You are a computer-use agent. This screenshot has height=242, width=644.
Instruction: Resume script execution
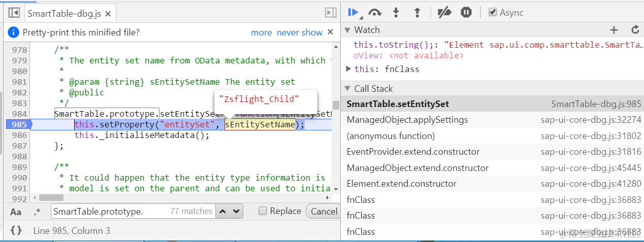tap(354, 13)
